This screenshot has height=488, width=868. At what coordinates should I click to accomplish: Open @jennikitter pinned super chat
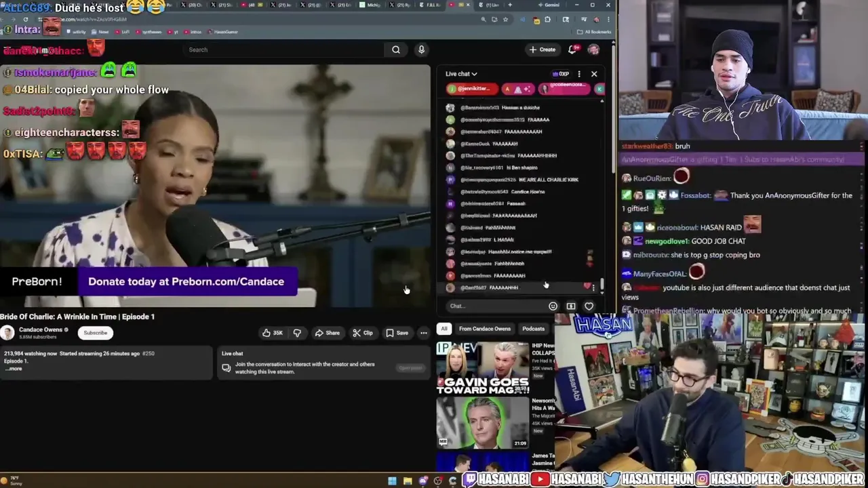tap(472, 89)
